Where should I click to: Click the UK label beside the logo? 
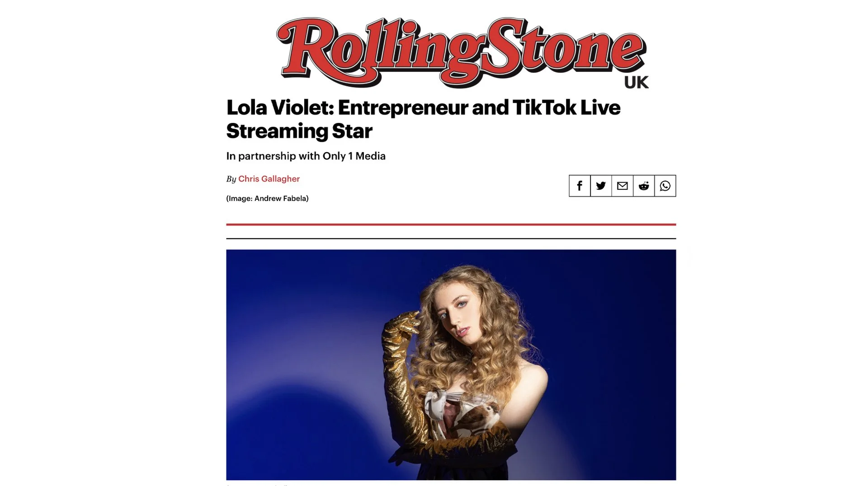(x=636, y=82)
